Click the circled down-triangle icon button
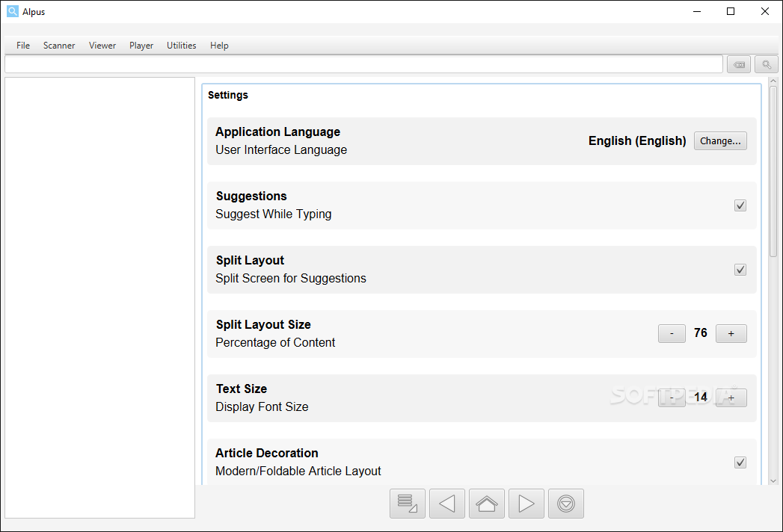 pos(566,504)
